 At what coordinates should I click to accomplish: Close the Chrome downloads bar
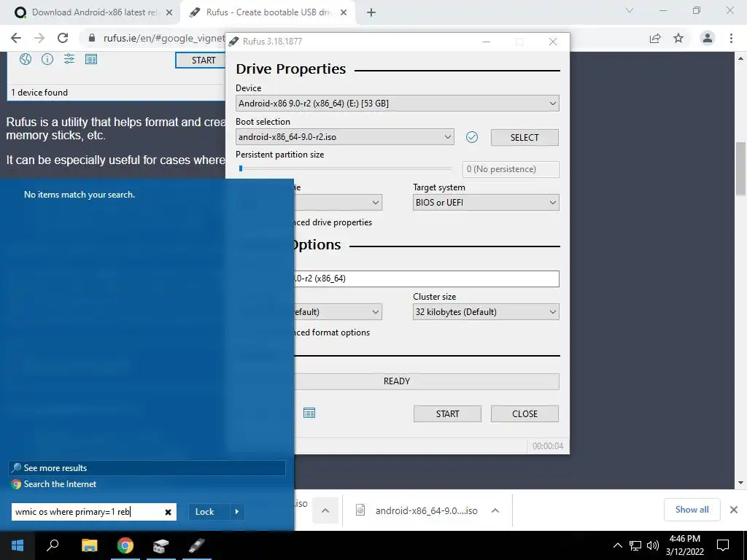tap(734, 510)
